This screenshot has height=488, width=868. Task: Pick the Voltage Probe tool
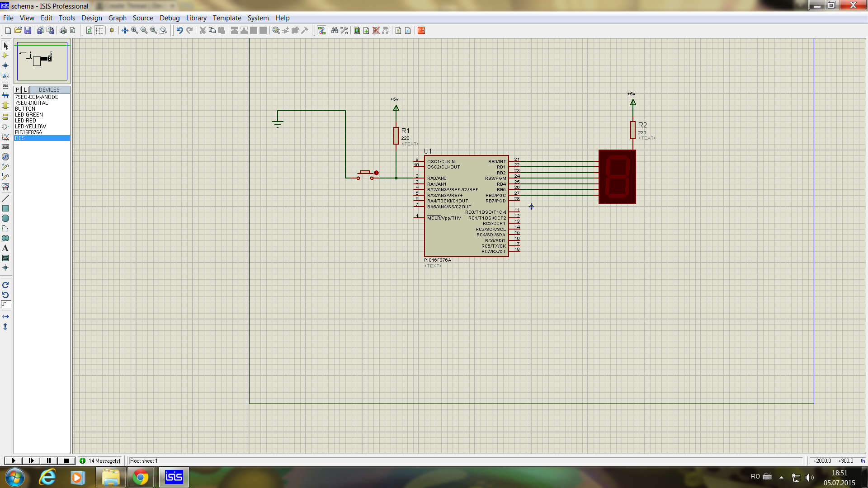(5, 167)
